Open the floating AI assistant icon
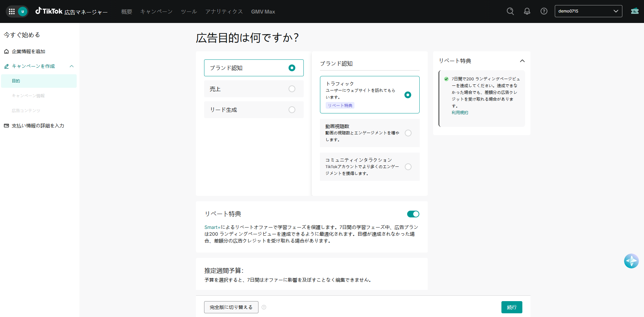 click(x=631, y=261)
